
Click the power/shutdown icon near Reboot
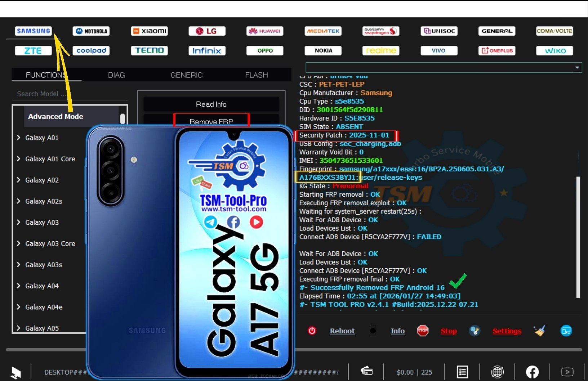tap(312, 331)
